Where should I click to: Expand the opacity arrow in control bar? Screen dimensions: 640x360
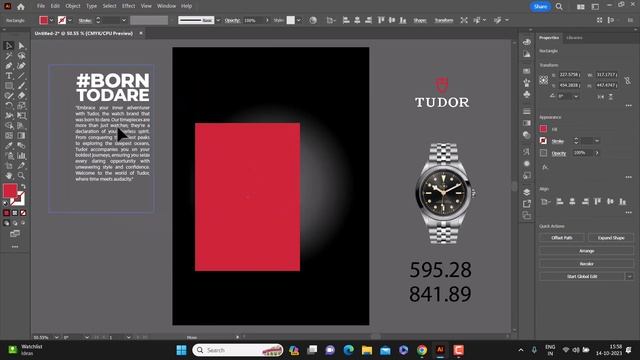click(267, 20)
